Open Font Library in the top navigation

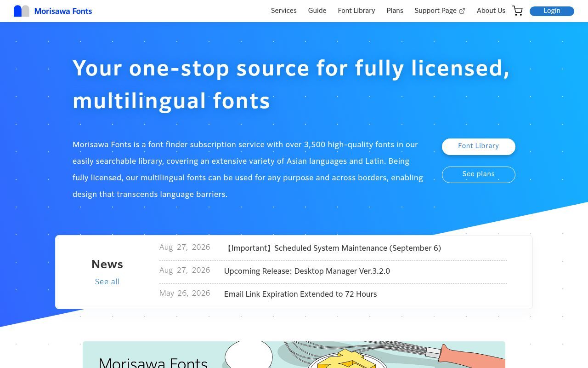point(356,11)
